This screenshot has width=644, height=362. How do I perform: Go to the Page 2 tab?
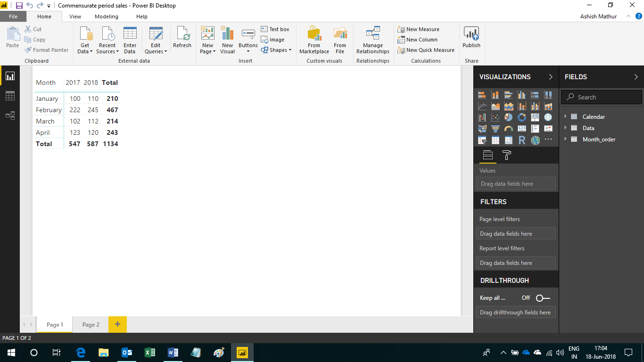(x=91, y=324)
